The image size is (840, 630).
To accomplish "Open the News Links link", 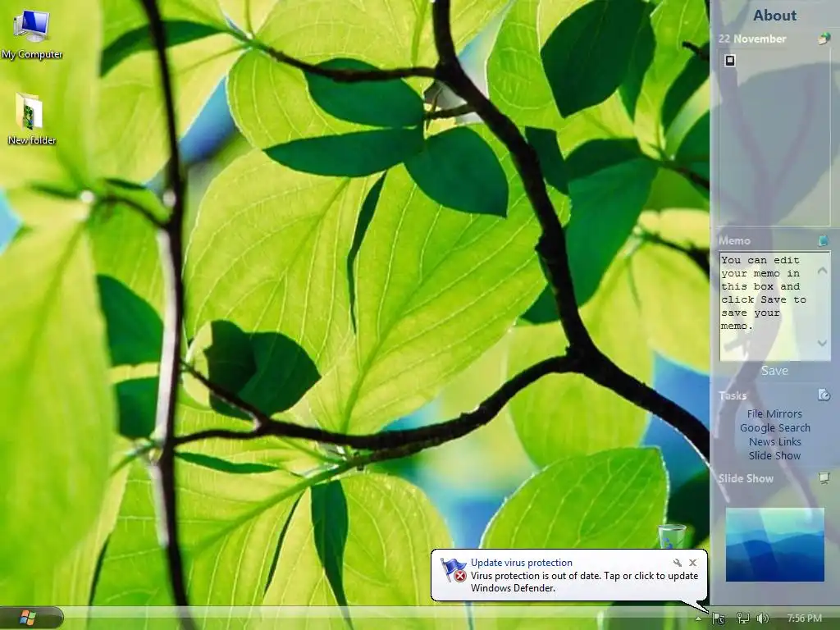I will pos(774,441).
